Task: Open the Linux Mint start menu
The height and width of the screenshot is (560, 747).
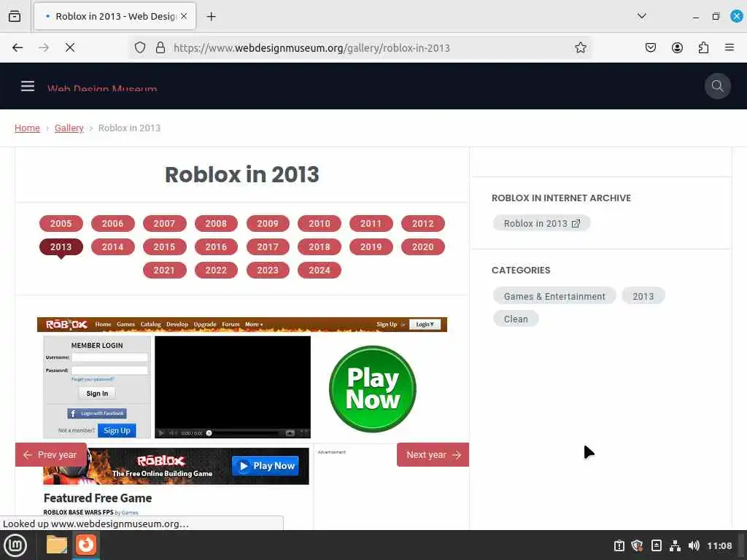Action: [x=16, y=545]
